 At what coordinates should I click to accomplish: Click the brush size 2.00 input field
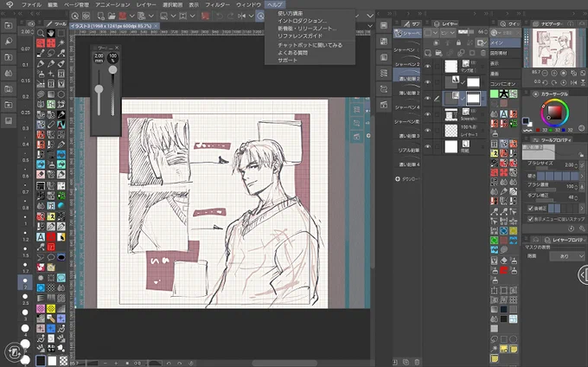point(569,165)
